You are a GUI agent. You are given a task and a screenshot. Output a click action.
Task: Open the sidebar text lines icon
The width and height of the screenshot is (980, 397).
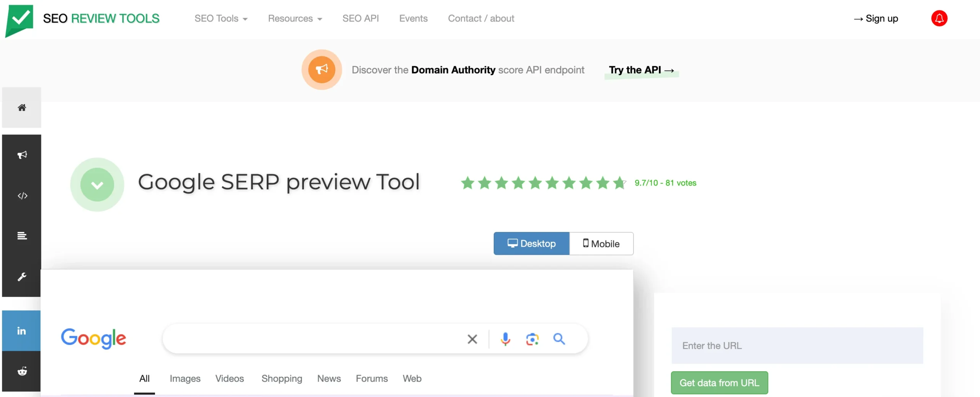point(22,236)
